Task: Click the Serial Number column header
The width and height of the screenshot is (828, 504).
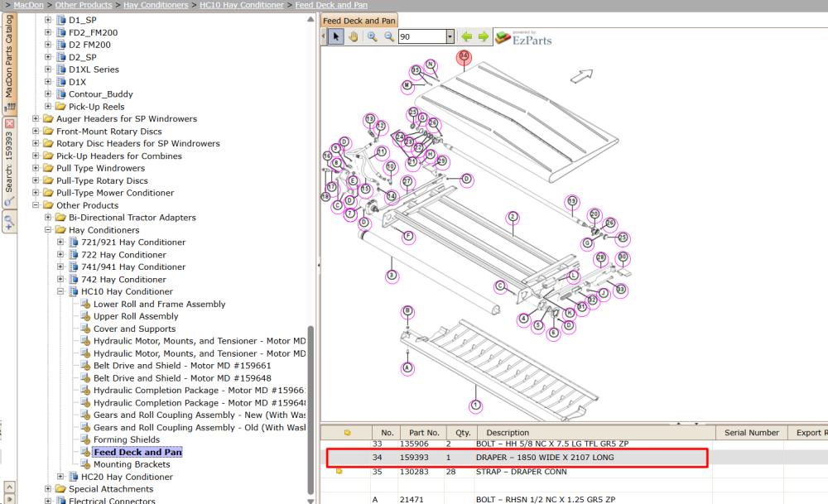Action: 752,433
